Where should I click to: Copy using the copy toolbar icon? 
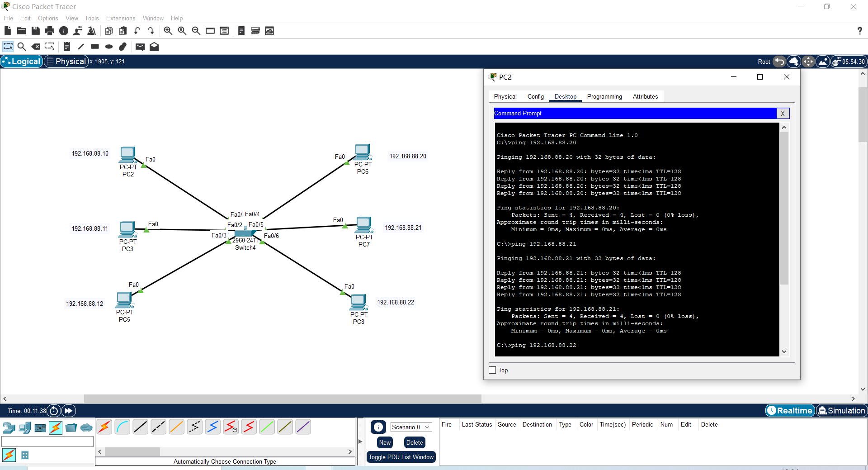click(x=108, y=31)
